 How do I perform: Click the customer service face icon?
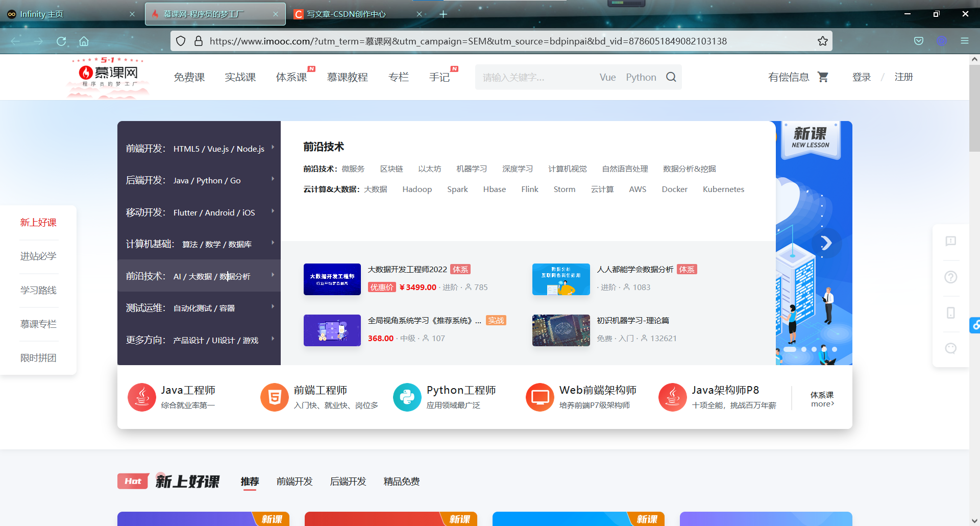tap(950, 348)
